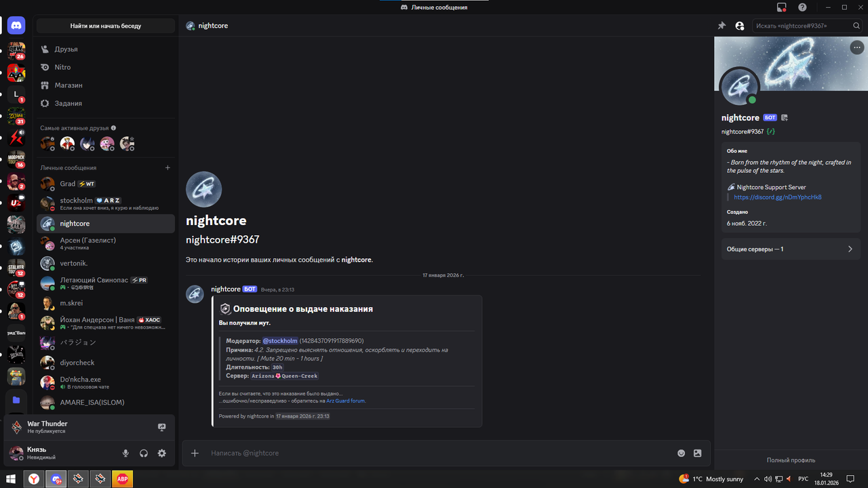Screen dimensions: 868x488
Task: Open conversation with vertonik.
Action: (x=105, y=263)
